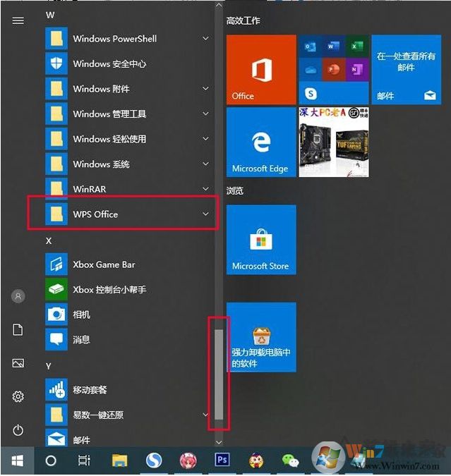Open the Microsoft Edge tile
Image resolution: width=451 pixels, height=476 pixels.
(x=261, y=142)
